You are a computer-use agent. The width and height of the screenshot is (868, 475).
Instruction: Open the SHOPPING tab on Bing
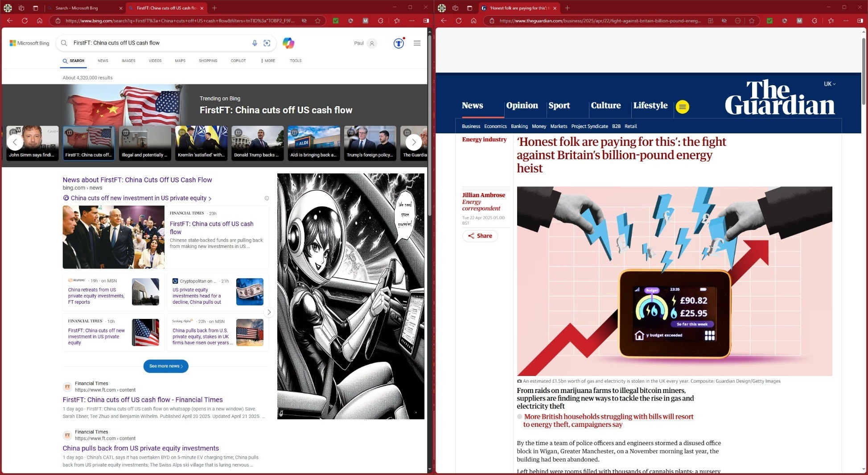[208, 61]
